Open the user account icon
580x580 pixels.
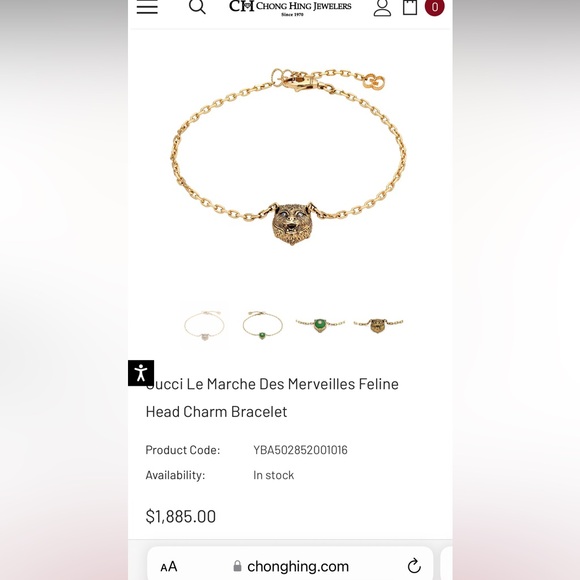tap(382, 7)
